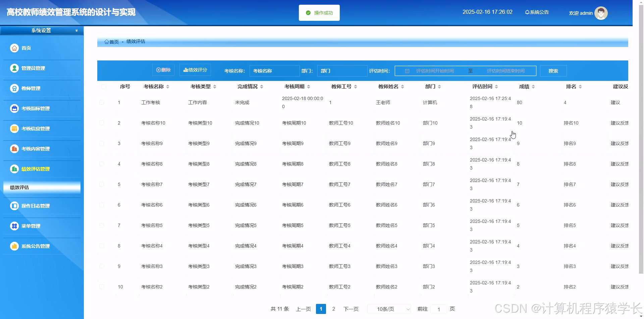
Task: Select the 菜单管理 icon in sidebar
Action: (14, 226)
